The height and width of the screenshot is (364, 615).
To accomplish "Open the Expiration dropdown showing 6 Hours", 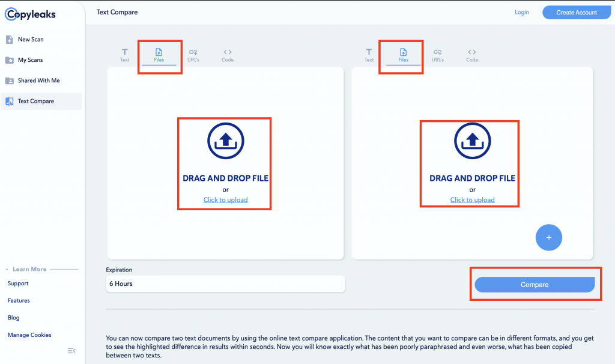I will tap(225, 284).
